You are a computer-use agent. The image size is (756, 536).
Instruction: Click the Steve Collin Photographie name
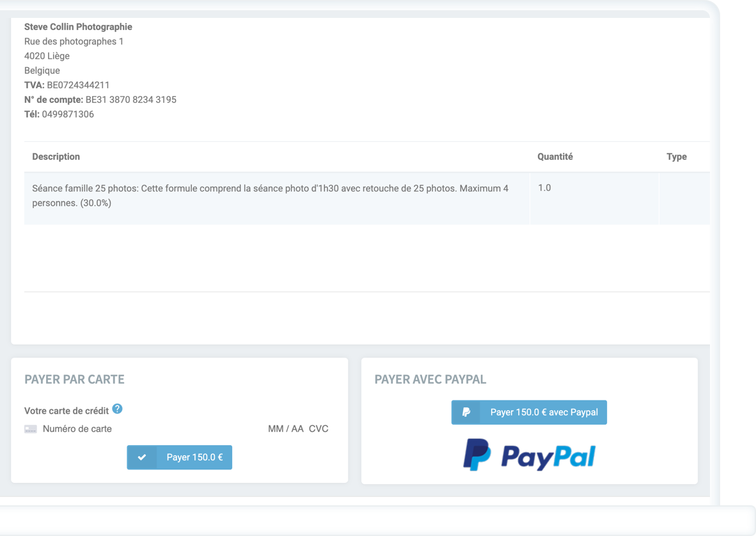[78, 27]
